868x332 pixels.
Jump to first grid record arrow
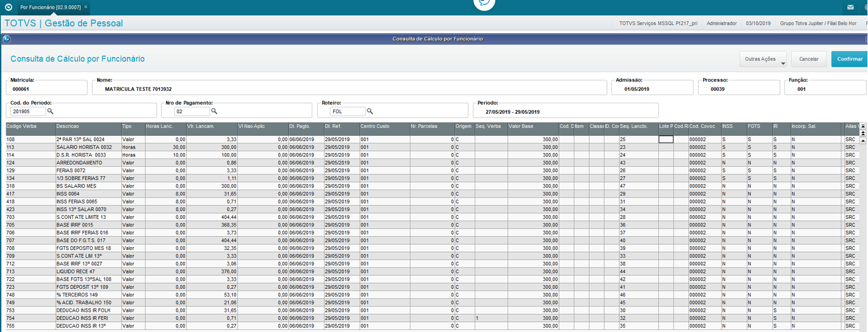[863, 126]
